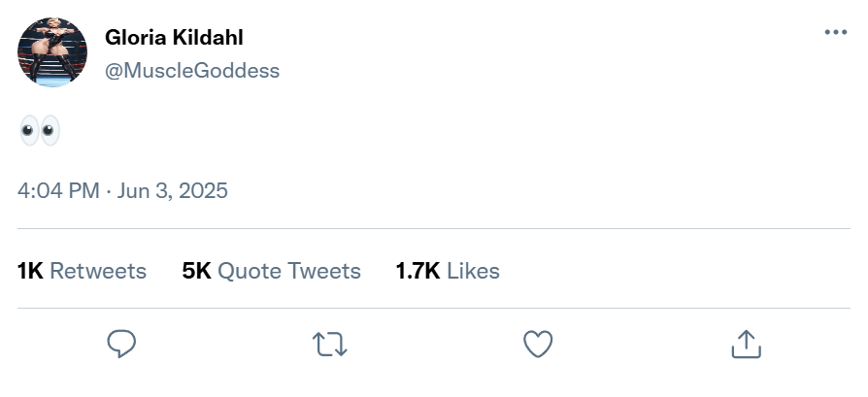Open the Gloria Kildahl display name
868x397 pixels.
pos(174,38)
